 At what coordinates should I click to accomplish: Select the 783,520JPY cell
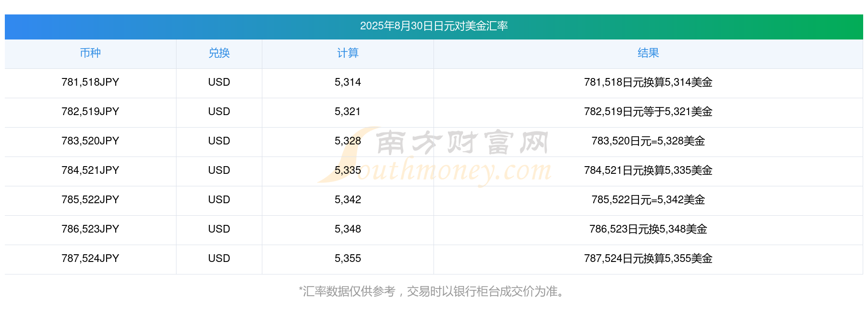pos(90,141)
